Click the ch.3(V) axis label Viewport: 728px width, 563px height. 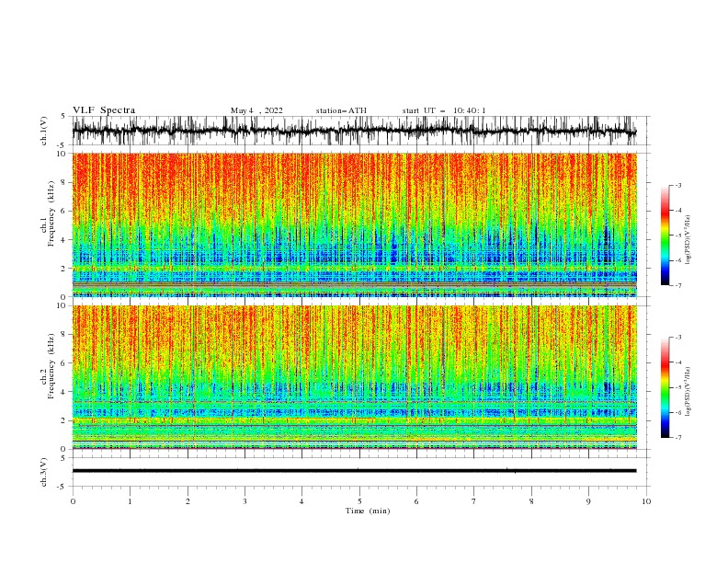pyautogui.click(x=44, y=472)
